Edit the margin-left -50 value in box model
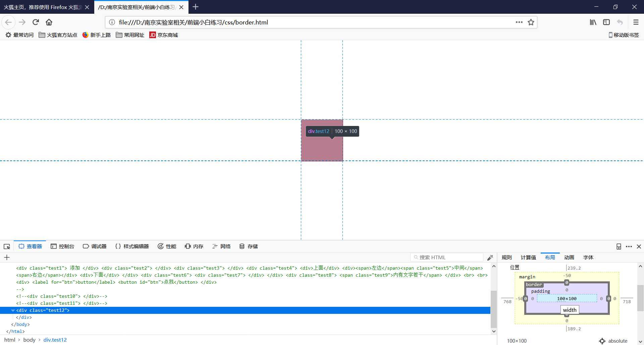Viewport: 644px width, 345px height. [x=519, y=298]
